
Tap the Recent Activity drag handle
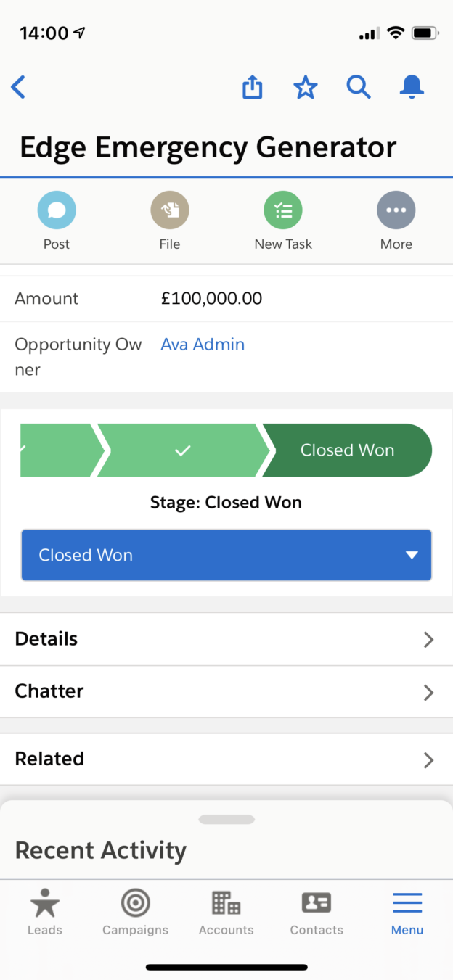[x=226, y=819]
